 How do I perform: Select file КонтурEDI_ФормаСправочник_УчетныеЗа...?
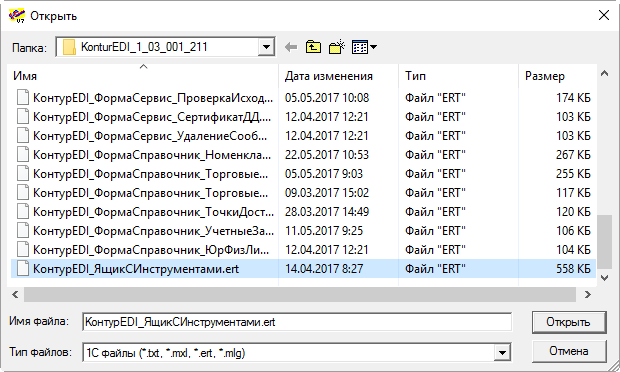click(153, 230)
